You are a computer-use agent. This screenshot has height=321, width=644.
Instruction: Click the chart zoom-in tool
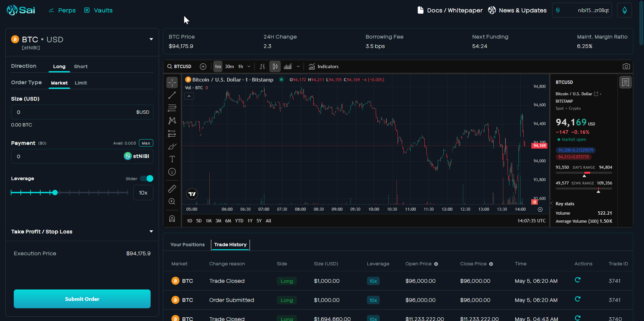[x=172, y=202]
